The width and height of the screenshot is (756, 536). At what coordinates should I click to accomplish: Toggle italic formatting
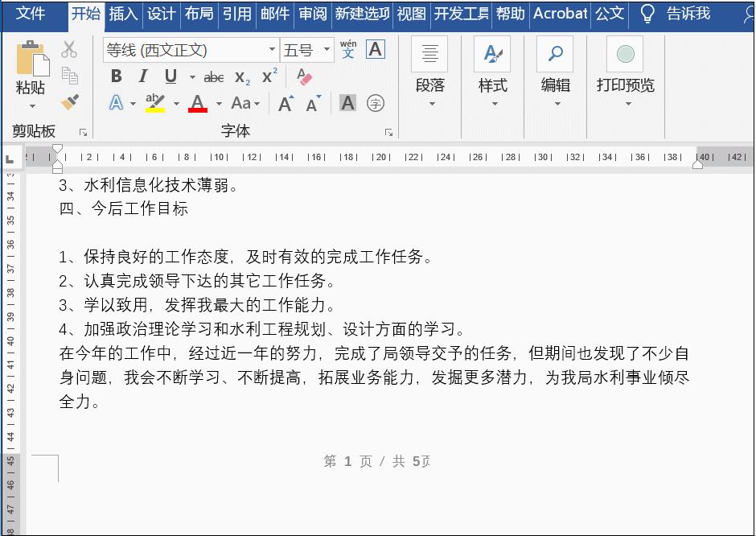[x=142, y=76]
